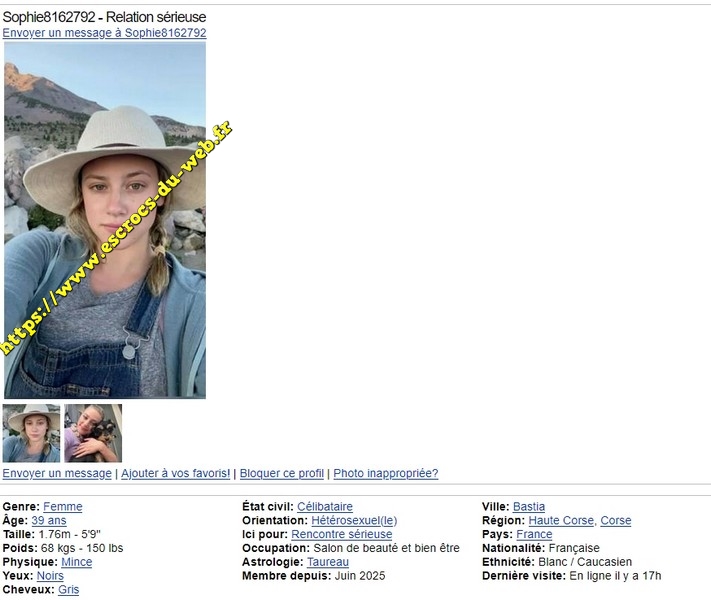Click the 'Bastia' city link
Image resolution: width=711 pixels, height=600 pixels.
point(529,507)
